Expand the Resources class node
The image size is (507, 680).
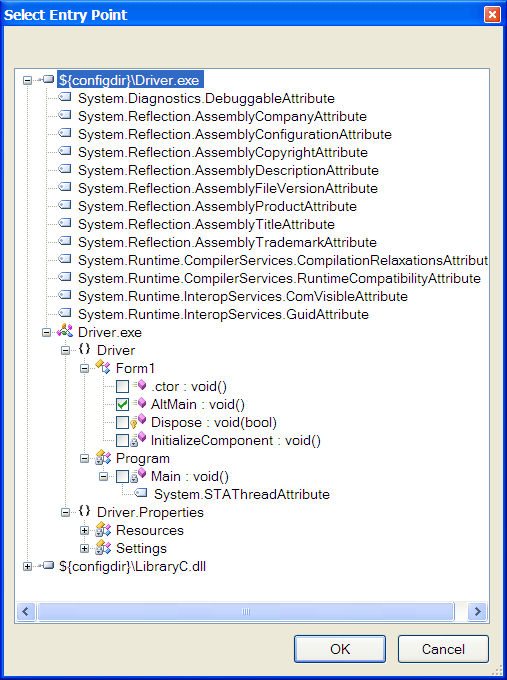pos(85,530)
